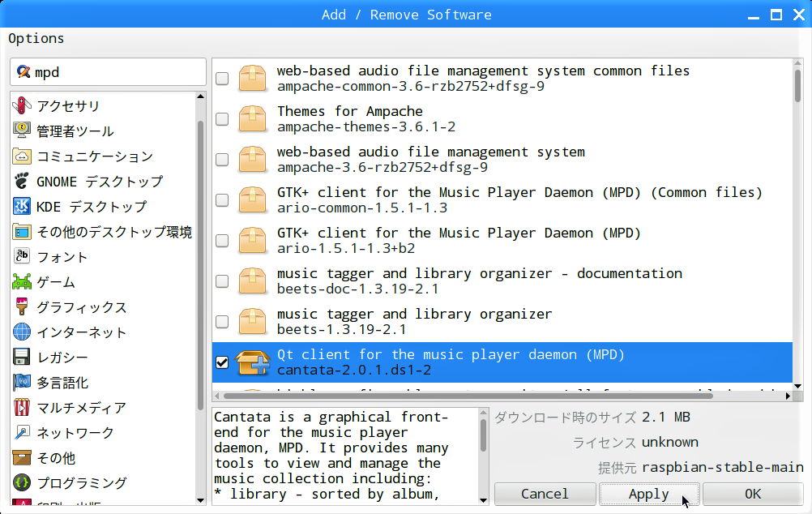Click package list scroll-right arrow

[788, 396]
